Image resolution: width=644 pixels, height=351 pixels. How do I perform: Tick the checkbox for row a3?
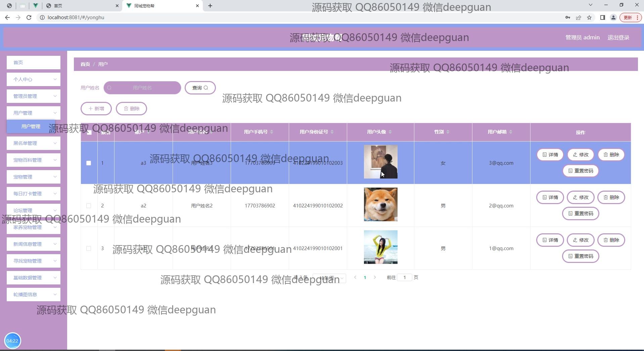click(x=89, y=163)
